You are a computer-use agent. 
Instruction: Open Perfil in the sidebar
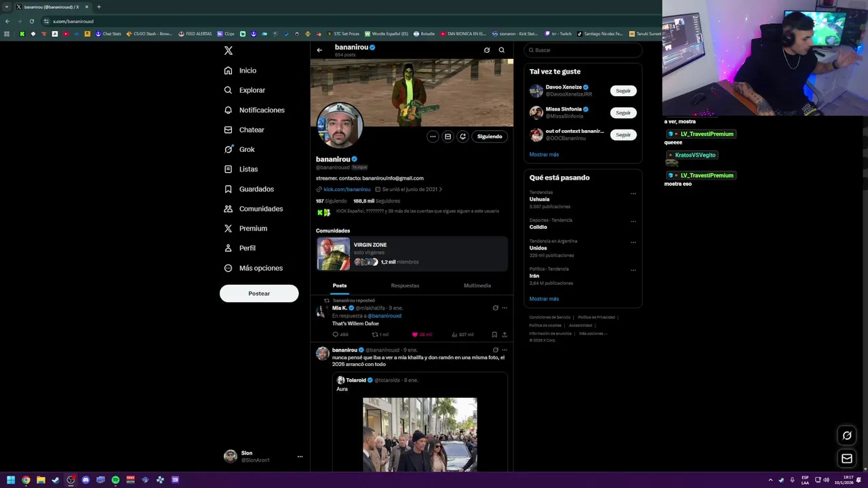click(240, 248)
